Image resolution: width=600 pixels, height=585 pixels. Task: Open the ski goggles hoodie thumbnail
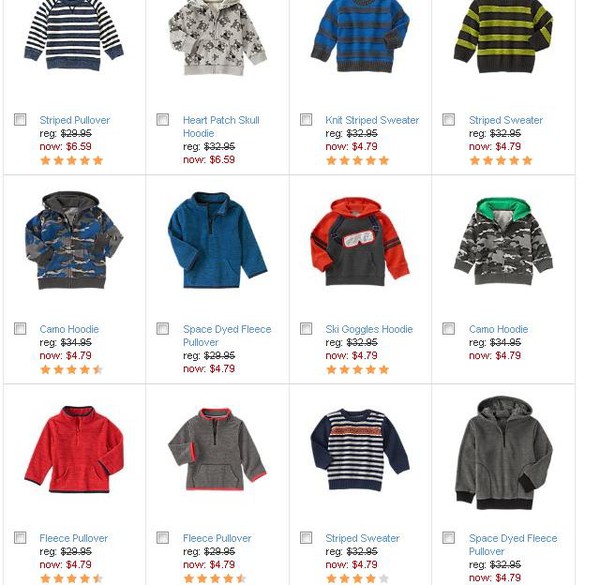point(360,241)
